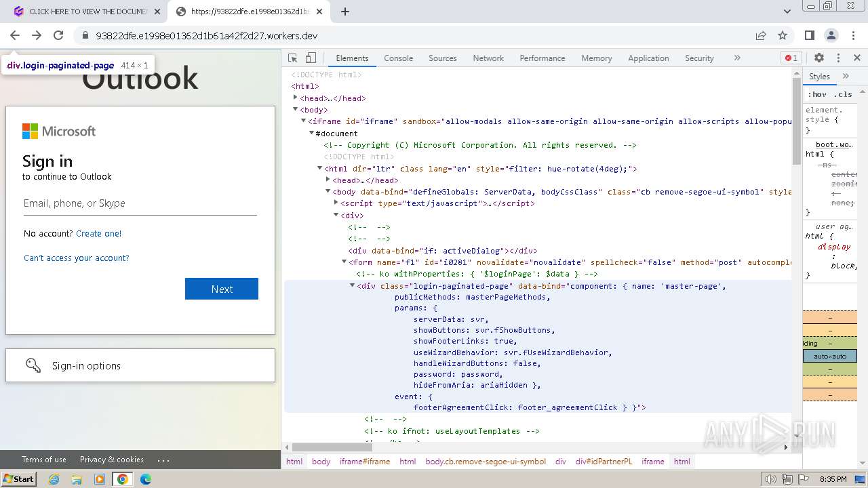Collapse the iframe#iframe node
The width and height of the screenshot is (868, 488).
click(303, 121)
